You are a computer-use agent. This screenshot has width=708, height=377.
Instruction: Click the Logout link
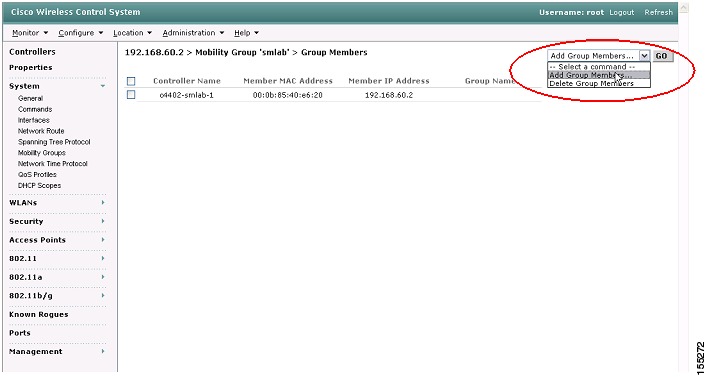tap(622, 13)
